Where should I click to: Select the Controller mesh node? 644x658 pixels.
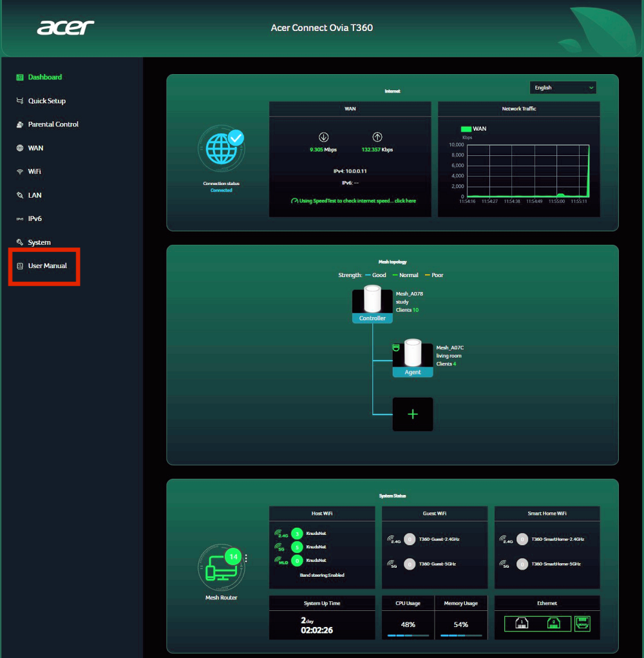[x=372, y=304]
